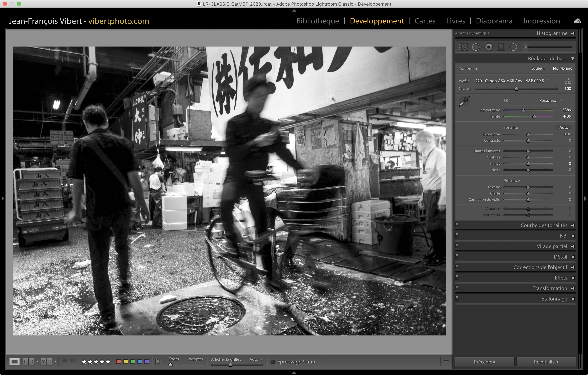588x375 pixels.
Task: Switch to the Bibliothèque module
Action: (x=317, y=21)
